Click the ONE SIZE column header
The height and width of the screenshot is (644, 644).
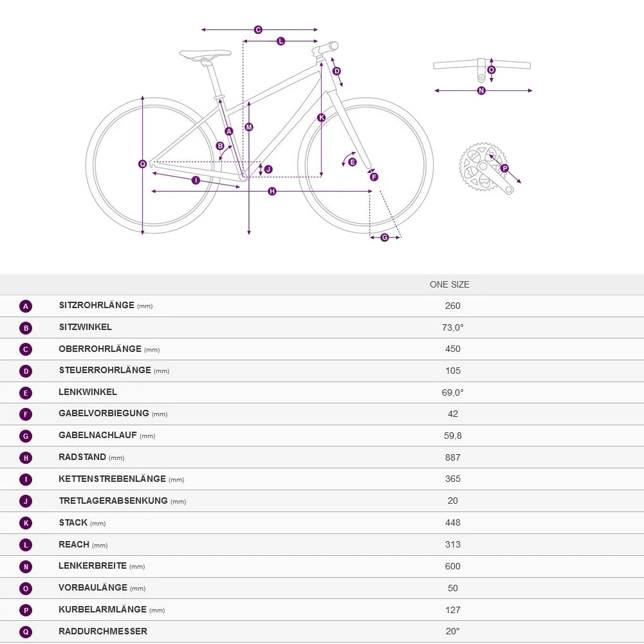(450, 284)
